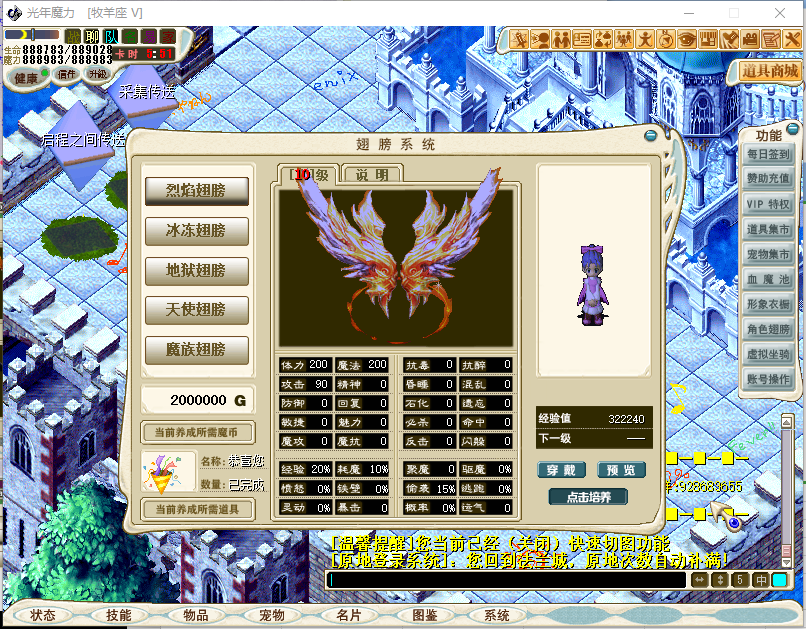806x629 pixels.
Task: Click the arms-raised figure icon
Action: (645, 39)
